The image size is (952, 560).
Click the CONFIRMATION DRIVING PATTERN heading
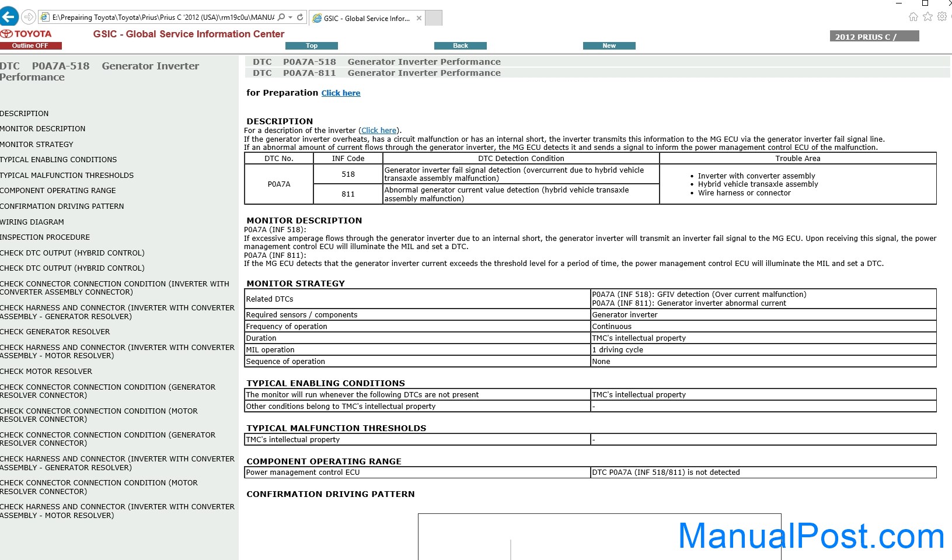[x=330, y=494]
